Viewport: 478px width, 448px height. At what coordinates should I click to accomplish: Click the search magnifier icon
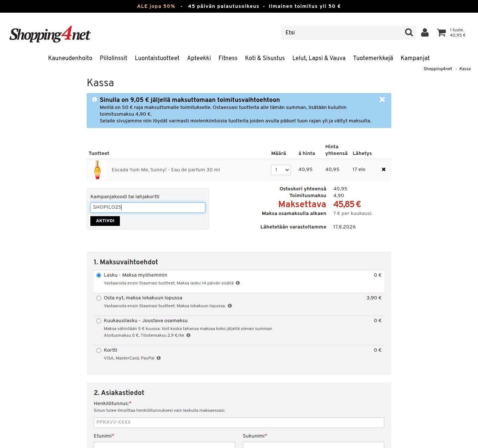click(x=409, y=32)
